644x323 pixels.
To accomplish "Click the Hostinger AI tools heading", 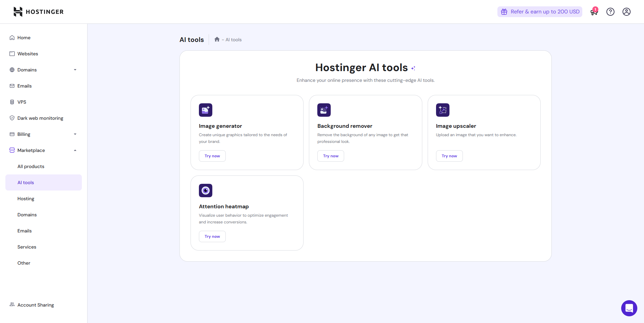I will [362, 68].
